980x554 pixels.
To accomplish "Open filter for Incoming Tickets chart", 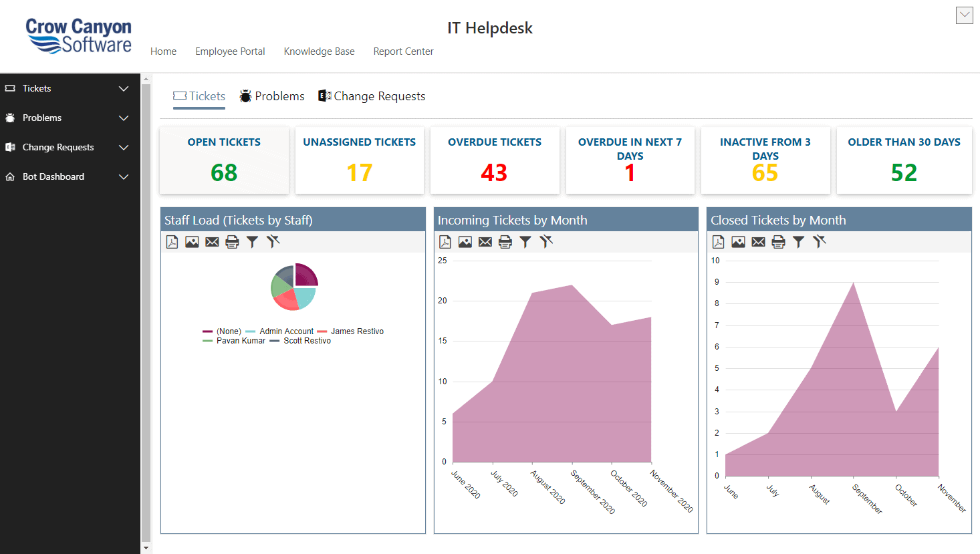I will [x=525, y=242].
